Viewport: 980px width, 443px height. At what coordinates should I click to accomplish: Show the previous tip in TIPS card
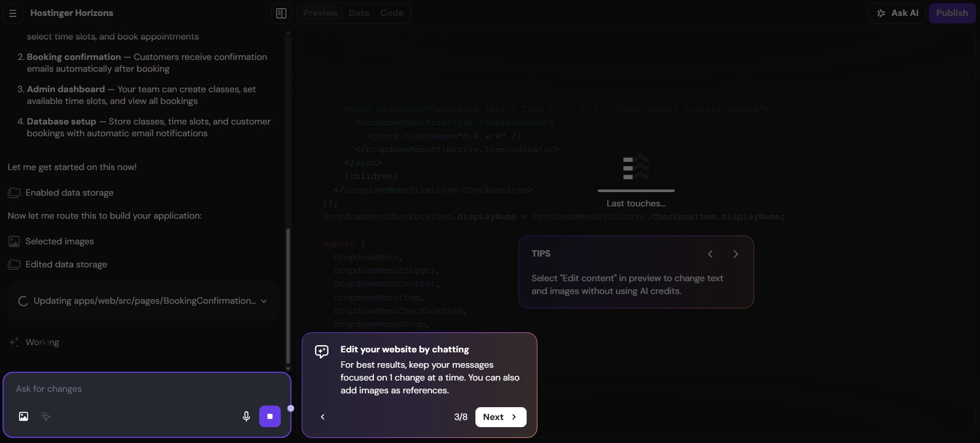click(x=710, y=254)
